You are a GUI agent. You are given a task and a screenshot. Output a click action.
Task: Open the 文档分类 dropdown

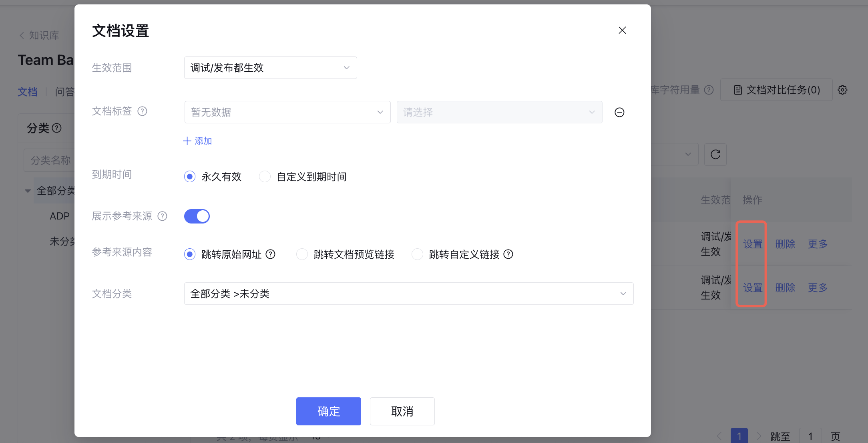coord(408,294)
